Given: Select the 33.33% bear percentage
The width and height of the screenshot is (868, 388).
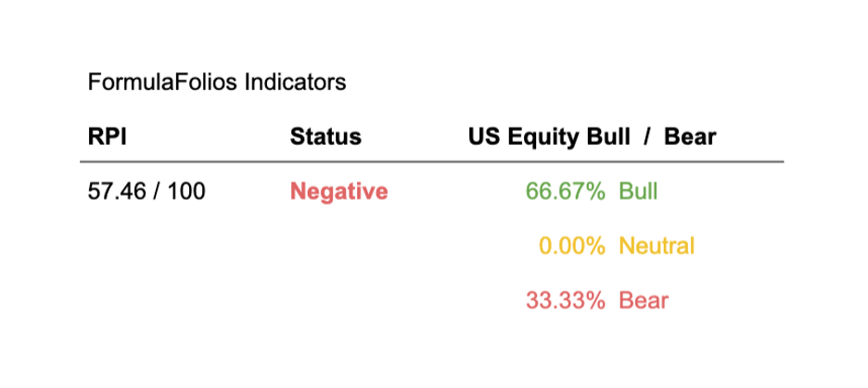Looking at the screenshot, I should 565,302.
